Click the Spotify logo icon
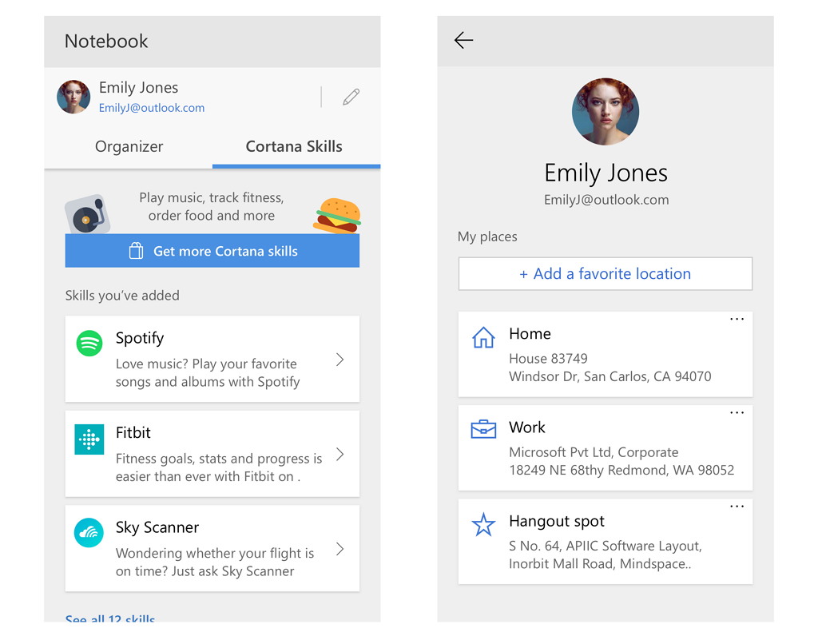This screenshot has height=644, width=818. tap(89, 344)
